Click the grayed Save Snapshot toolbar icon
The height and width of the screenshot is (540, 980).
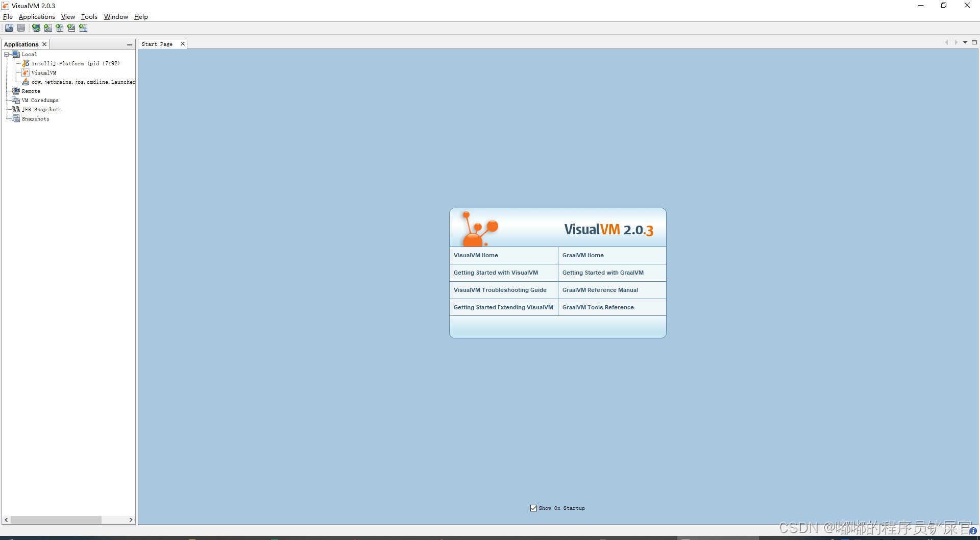[x=21, y=28]
